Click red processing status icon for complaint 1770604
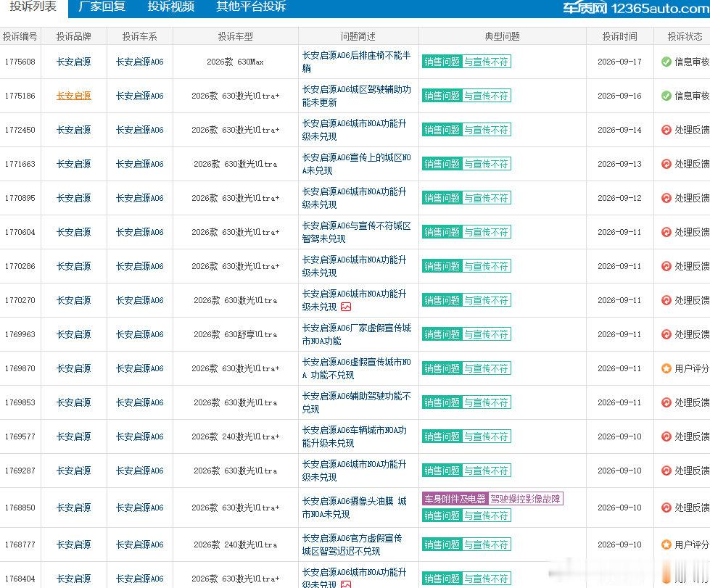The width and height of the screenshot is (710, 588). 666,232
